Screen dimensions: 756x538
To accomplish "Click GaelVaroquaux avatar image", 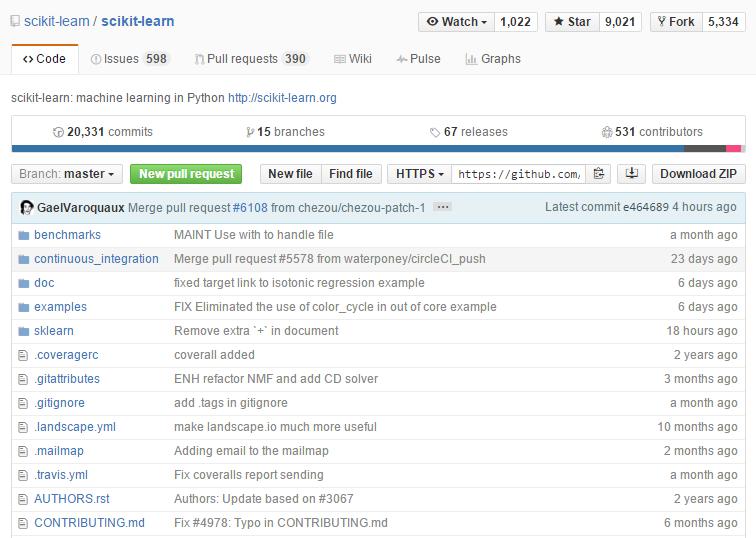I will coord(27,208).
